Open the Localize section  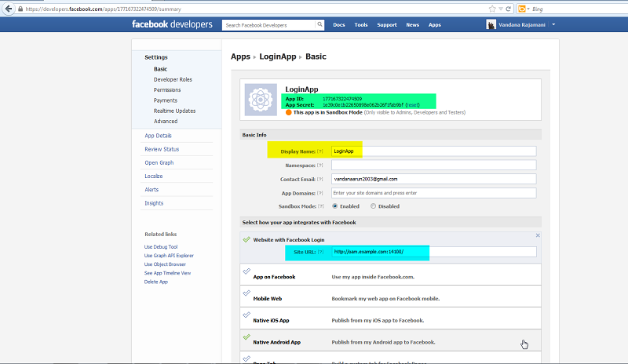coord(153,177)
